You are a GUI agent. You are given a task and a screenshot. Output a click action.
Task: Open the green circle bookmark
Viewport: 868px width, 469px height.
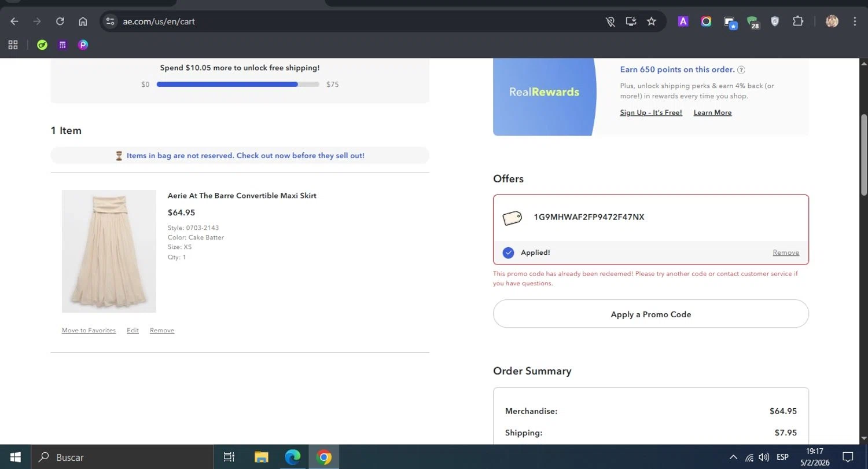(x=42, y=45)
